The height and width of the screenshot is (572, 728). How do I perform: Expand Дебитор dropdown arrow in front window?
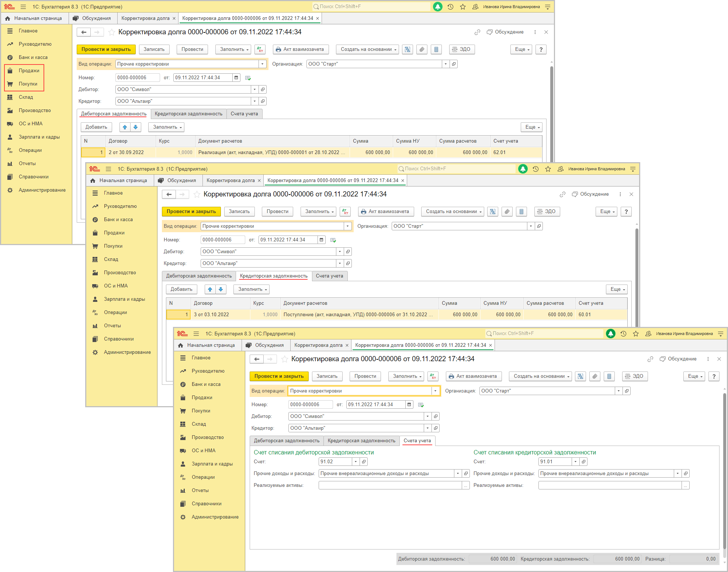[427, 416]
